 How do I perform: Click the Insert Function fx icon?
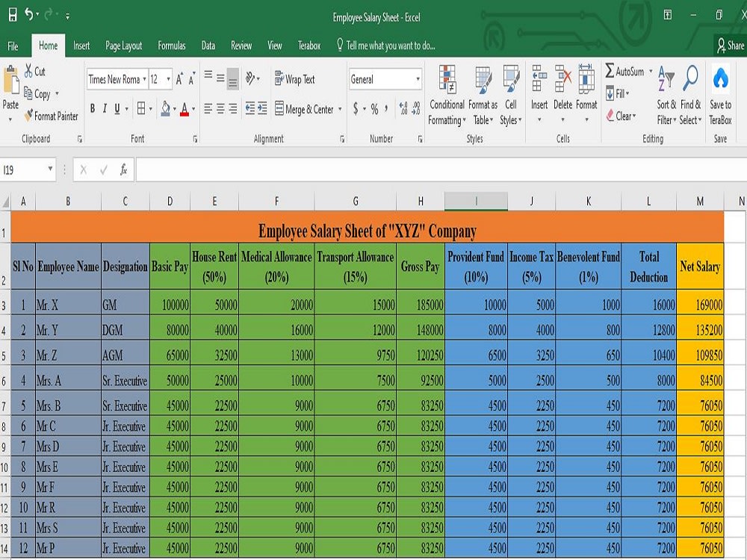[x=123, y=169]
